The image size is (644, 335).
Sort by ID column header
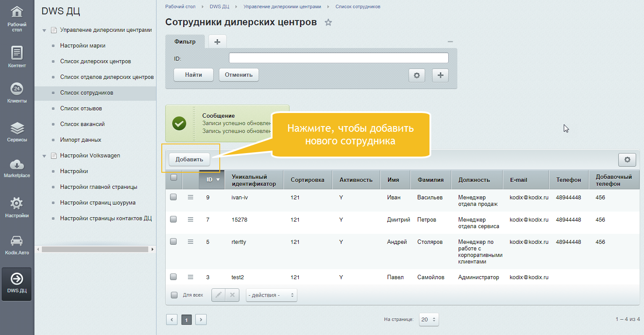[212, 180]
